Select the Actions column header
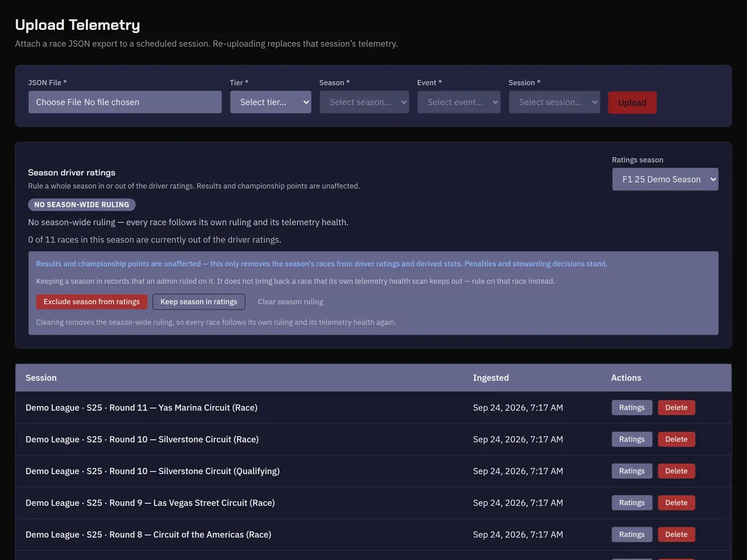This screenshot has width=747, height=560. [x=626, y=378]
